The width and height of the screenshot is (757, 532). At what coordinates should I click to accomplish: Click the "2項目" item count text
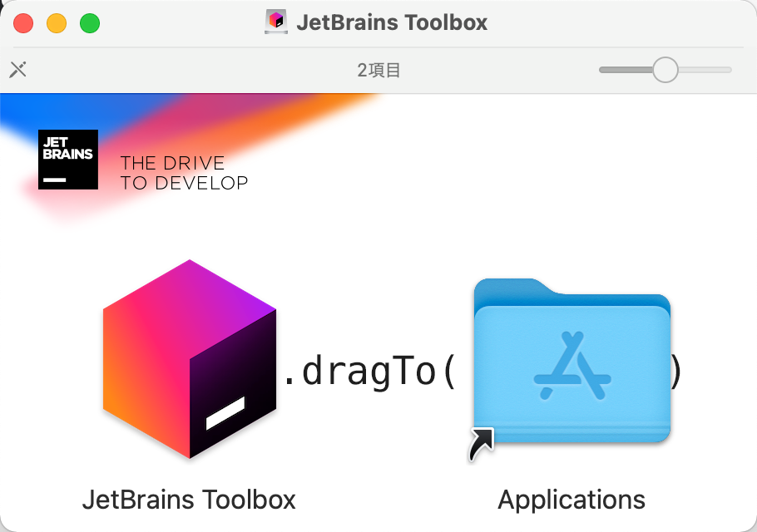pos(378,71)
